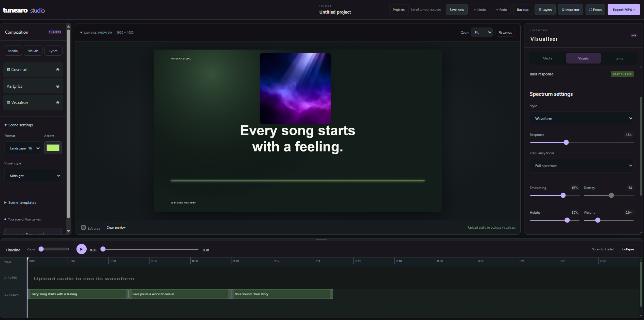
Task: Click the Composition panel scroll-down arrow
Action: tap(68, 231)
